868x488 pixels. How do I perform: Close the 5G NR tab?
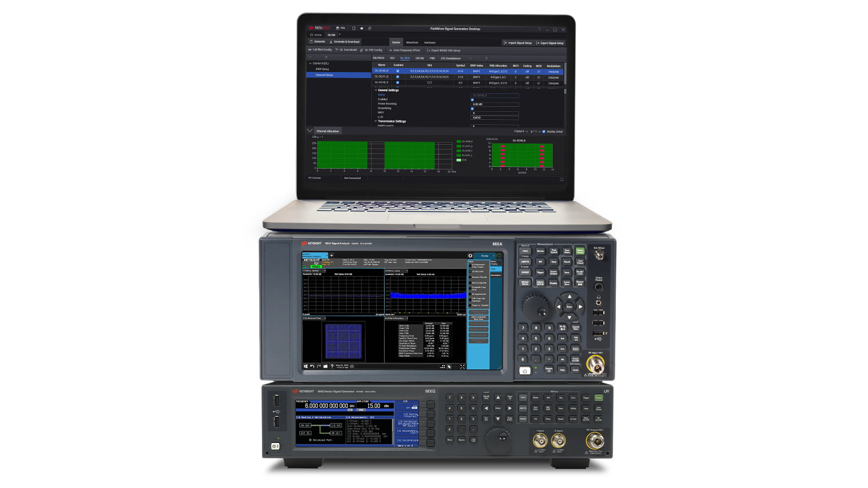click(340, 34)
